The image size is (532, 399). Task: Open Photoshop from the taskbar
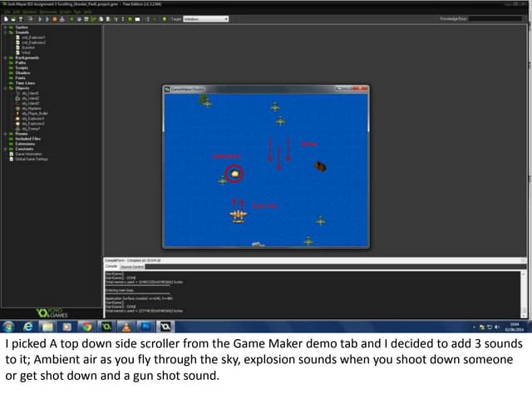pos(145,327)
